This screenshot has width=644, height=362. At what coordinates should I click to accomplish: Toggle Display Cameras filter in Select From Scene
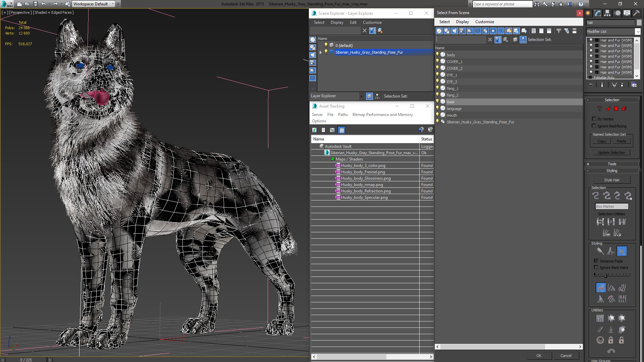click(462, 31)
